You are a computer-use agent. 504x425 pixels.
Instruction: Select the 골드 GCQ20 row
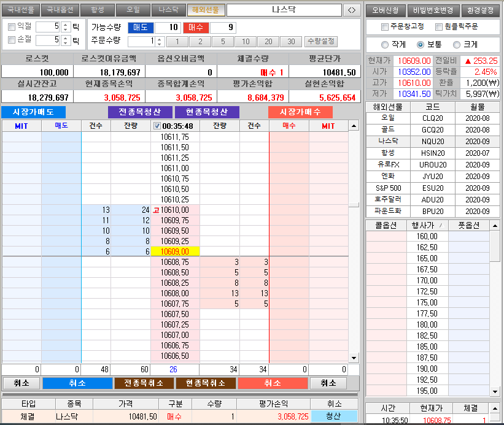pyautogui.click(x=432, y=129)
